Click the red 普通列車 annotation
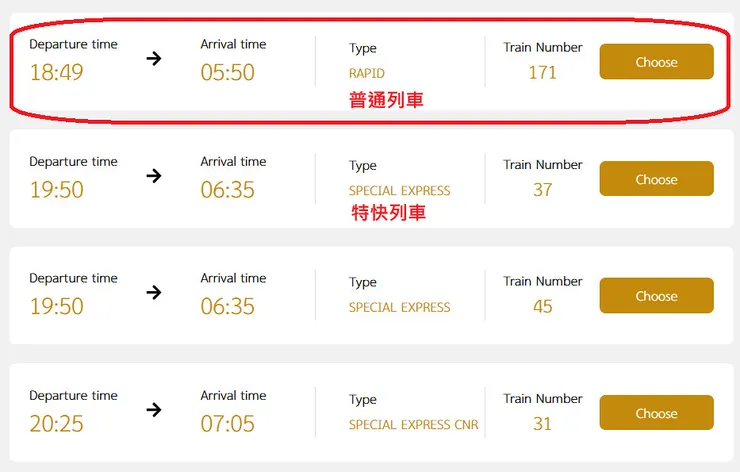Image resolution: width=740 pixels, height=472 pixels. click(x=387, y=100)
